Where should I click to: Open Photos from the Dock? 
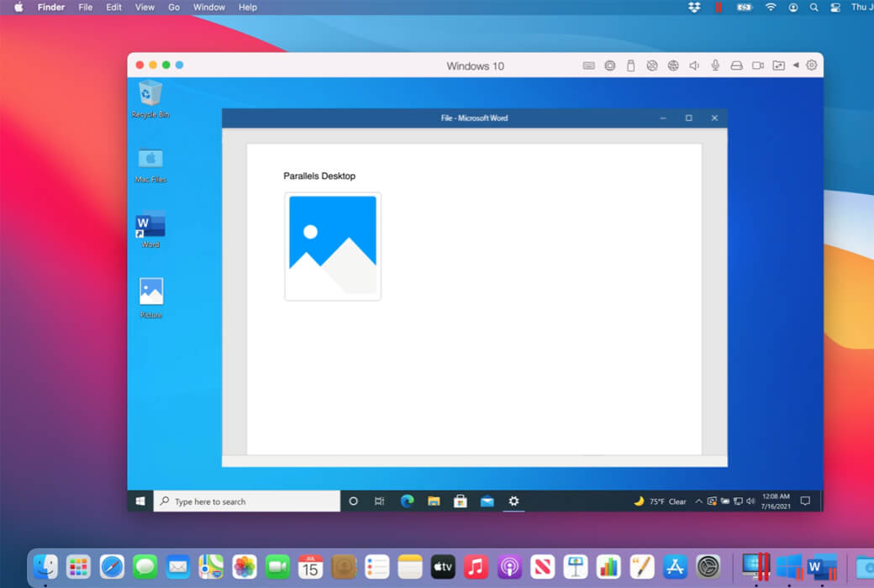(245, 567)
